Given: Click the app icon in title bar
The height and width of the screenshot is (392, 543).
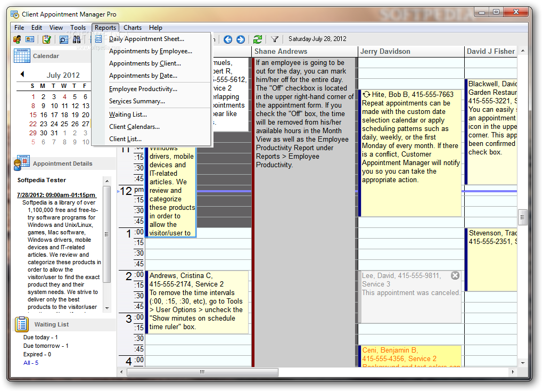Looking at the screenshot, I should coord(15,14).
